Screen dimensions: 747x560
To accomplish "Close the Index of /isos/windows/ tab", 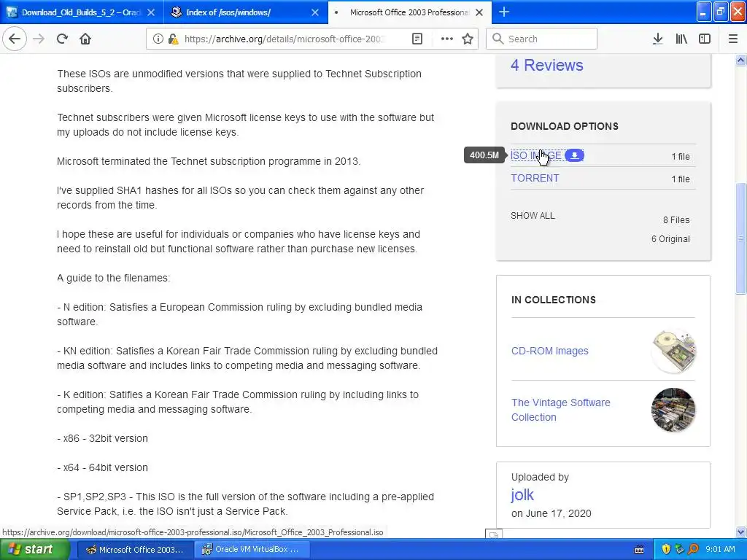I will 315,12.
